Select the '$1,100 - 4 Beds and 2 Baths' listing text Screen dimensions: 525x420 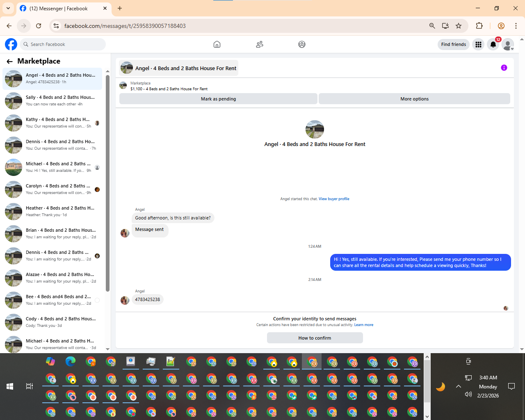click(169, 89)
